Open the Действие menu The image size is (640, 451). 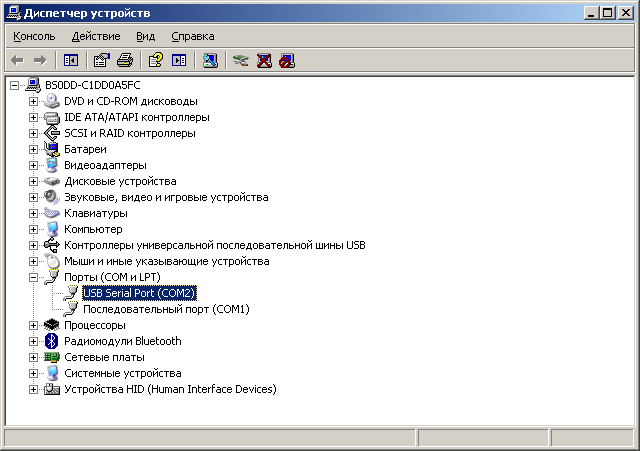click(x=96, y=36)
